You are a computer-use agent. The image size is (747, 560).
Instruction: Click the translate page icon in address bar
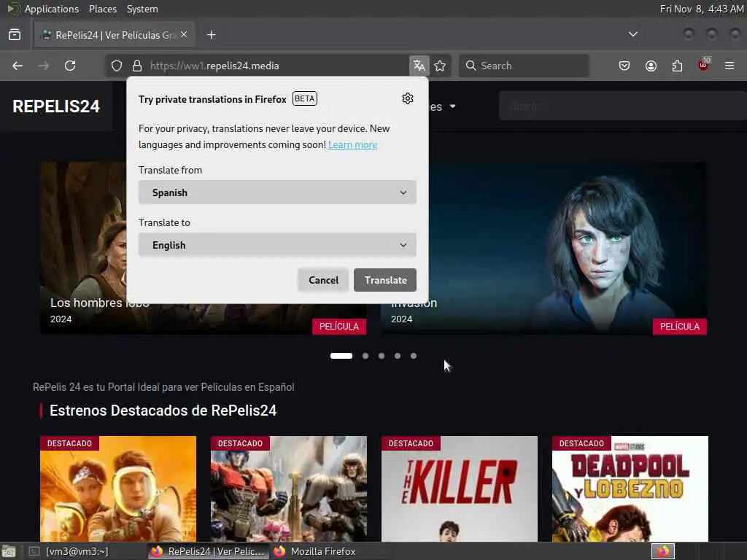pos(419,66)
